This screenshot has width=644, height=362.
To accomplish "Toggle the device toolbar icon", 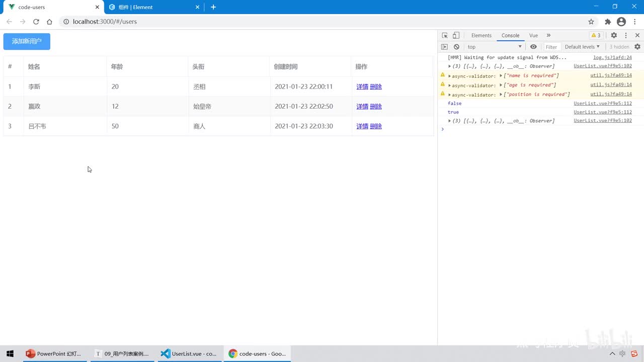I will click(456, 35).
